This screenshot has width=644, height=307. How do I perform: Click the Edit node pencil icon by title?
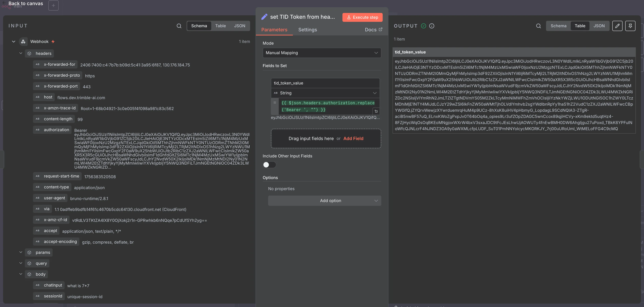pos(264,17)
